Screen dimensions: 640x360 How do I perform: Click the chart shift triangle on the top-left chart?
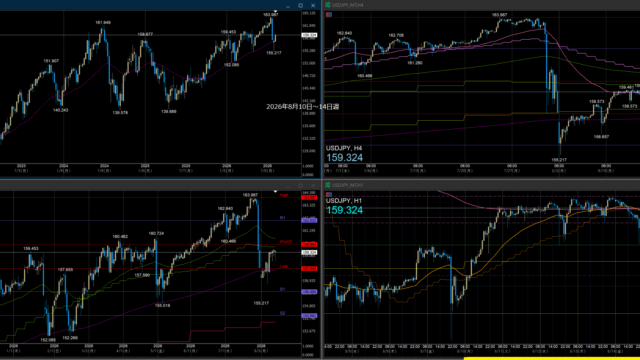(276, 11)
